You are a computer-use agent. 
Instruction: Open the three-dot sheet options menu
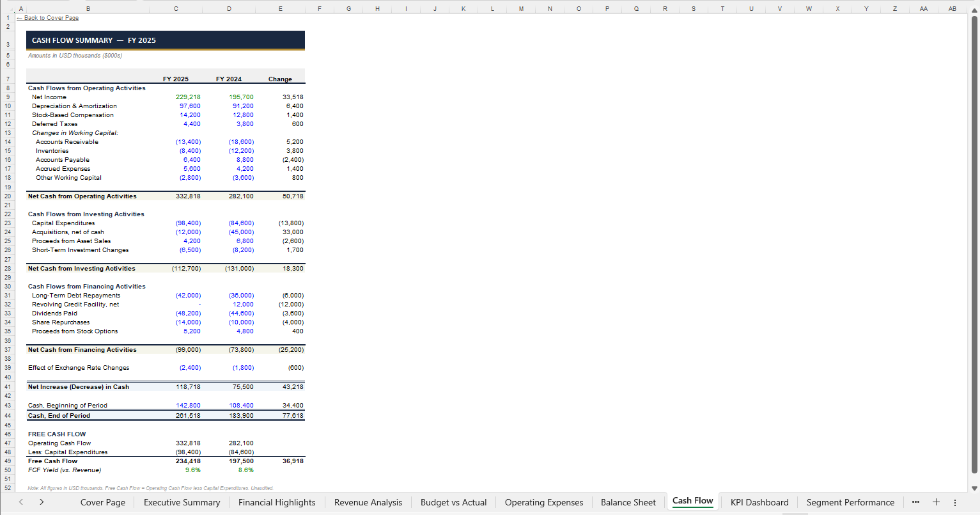pyautogui.click(x=956, y=502)
